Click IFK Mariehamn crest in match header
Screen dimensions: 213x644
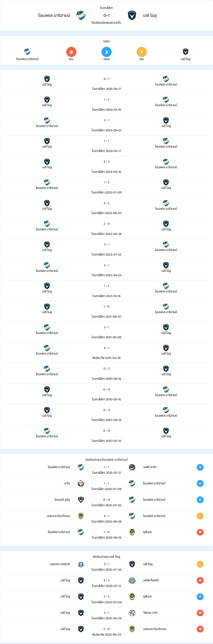click(81, 16)
